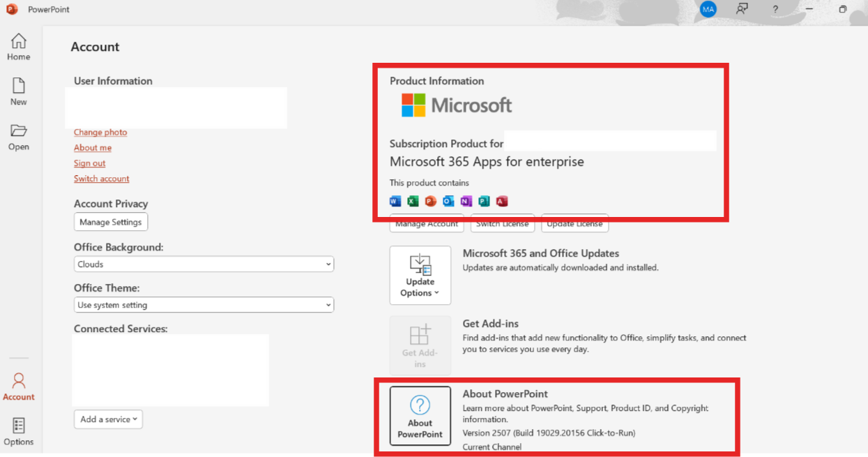This screenshot has height=457, width=868.
Task: Click the 'Subscription Product for' label
Action: point(446,144)
